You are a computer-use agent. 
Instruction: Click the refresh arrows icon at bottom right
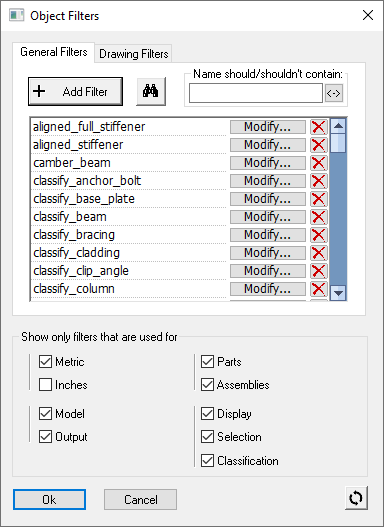(x=356, y=498)
